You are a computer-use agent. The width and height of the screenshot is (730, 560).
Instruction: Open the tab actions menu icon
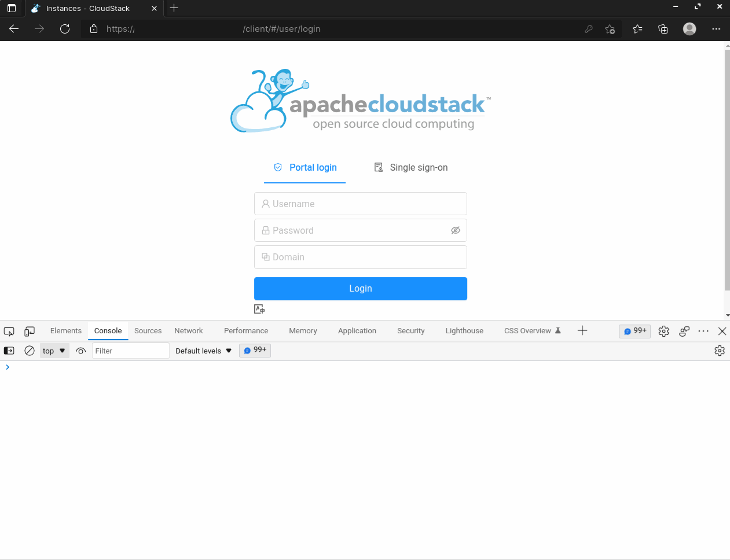(x=12, y=8)
